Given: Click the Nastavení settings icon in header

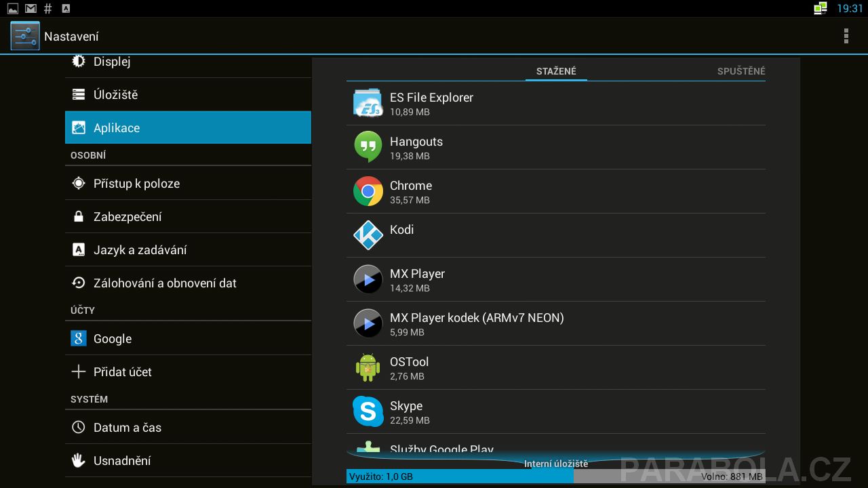Looking at the screenshot, I should pyautogui.click(x=25, y=36).
